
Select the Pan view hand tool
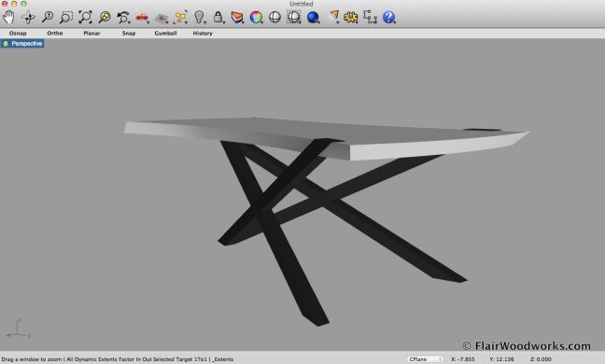tap(8, 17)
